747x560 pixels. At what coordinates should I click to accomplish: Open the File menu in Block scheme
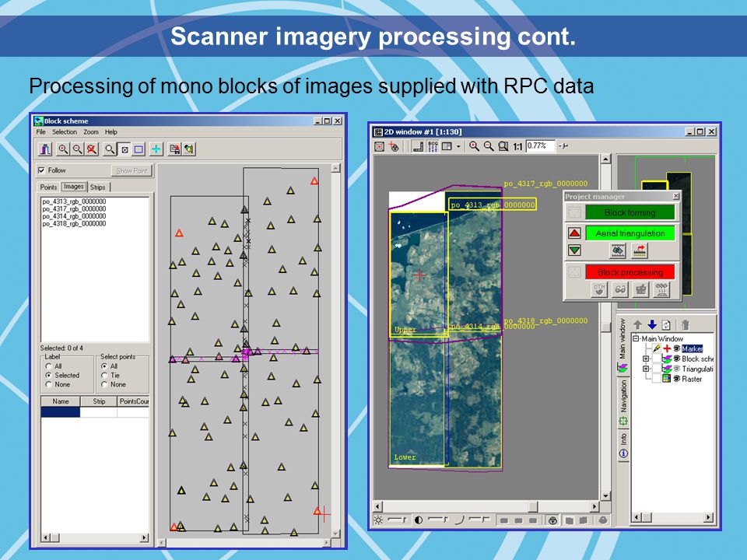coord(41,132)
